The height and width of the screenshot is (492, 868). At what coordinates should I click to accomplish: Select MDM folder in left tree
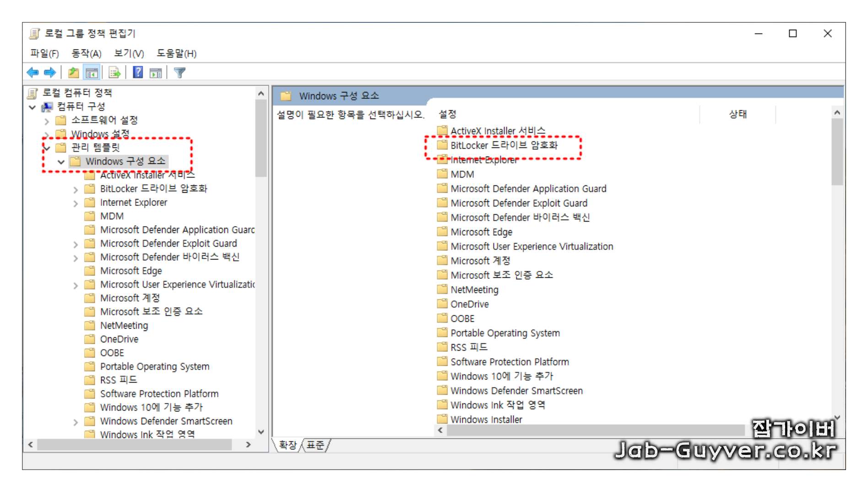click(112, 216)
